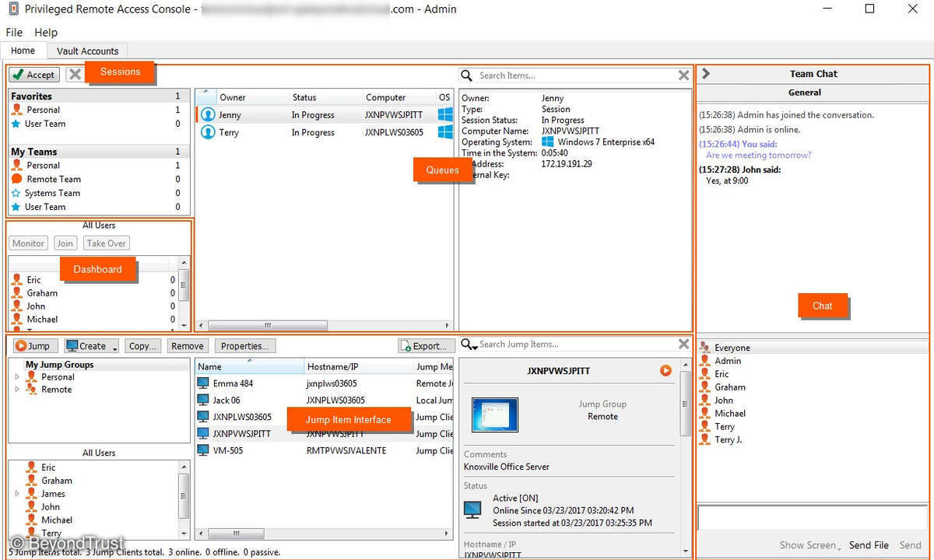Select Michael in chat recipients list
The height and width of the screenshot is (560, 934).
pos(812,414)
